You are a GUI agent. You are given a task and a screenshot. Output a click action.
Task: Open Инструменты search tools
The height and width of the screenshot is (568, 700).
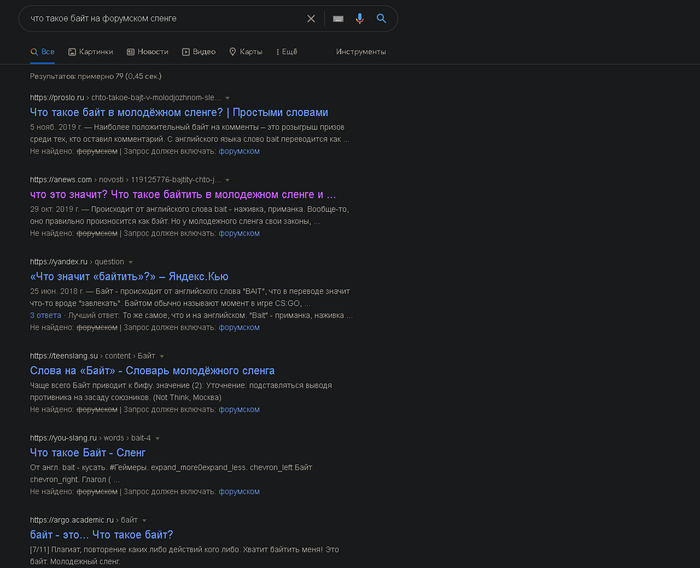(x=361, y=52)
